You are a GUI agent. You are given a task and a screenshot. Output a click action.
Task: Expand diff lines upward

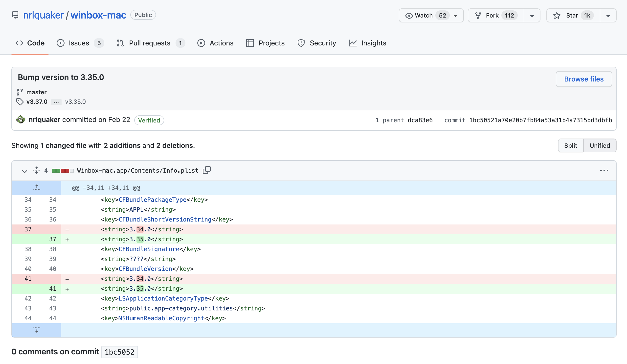point(37,188)
